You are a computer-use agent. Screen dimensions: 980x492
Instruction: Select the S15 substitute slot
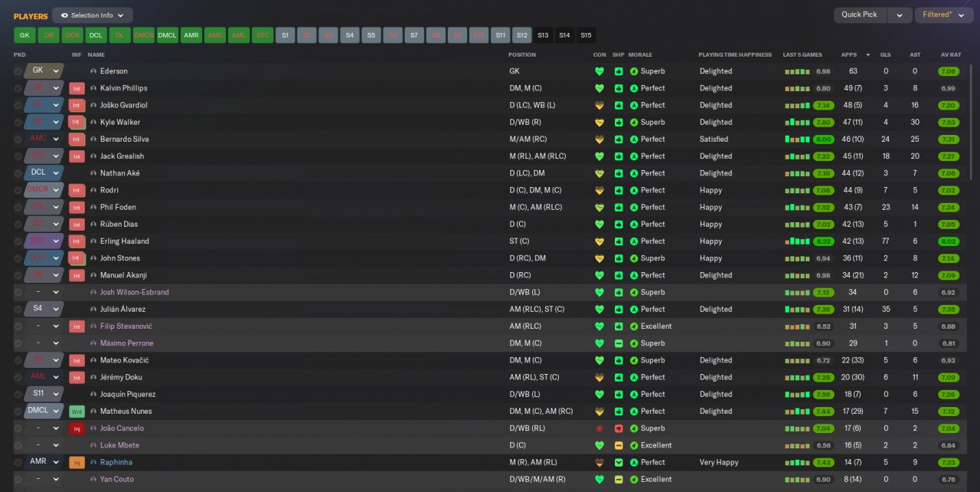coord(586,35)
